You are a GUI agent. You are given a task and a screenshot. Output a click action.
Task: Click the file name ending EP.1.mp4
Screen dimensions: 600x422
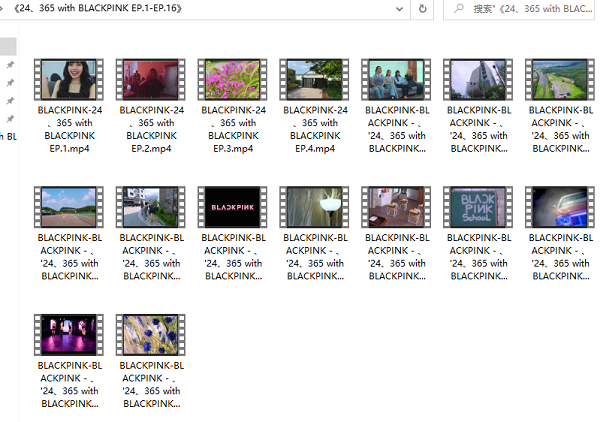[x=70, y=129]
